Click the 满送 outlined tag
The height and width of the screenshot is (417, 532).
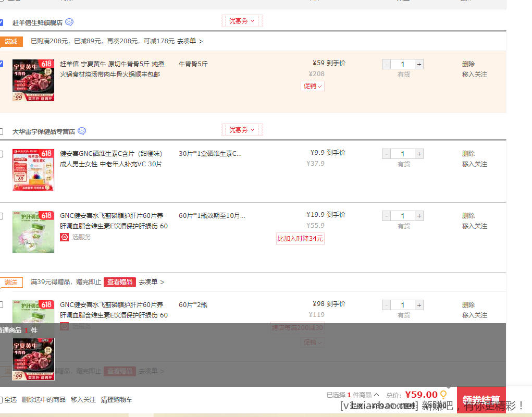(11, 283)
